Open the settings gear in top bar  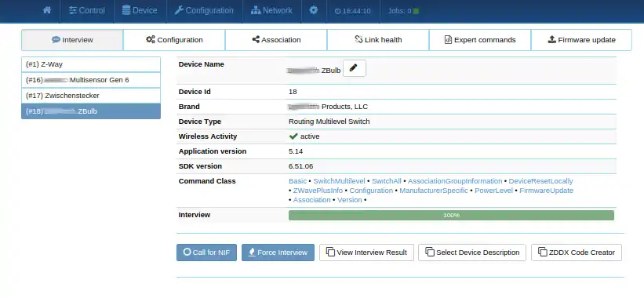tap(314, 10)
